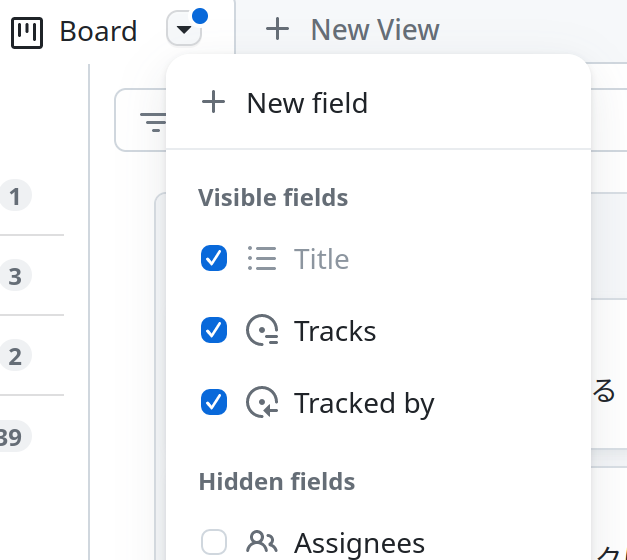Select New field menu entry
Image resolution: width=627 pixels, height=560 pixels.
click(x=378, y=103)
